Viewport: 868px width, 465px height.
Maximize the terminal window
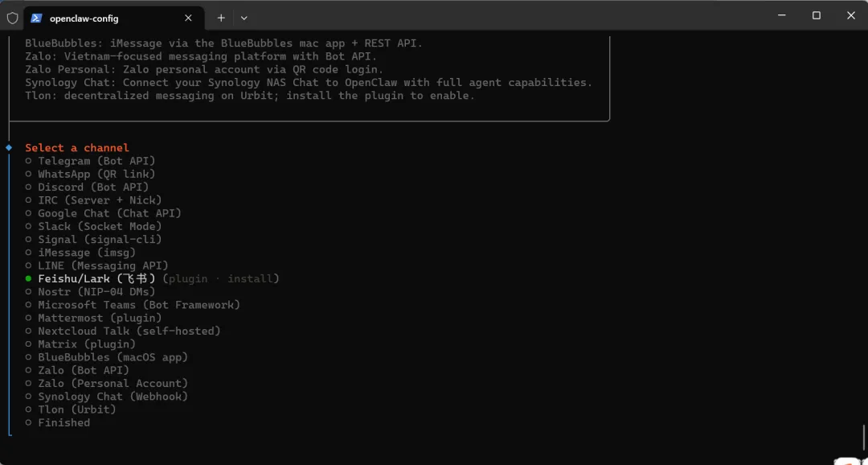[816, 15]
